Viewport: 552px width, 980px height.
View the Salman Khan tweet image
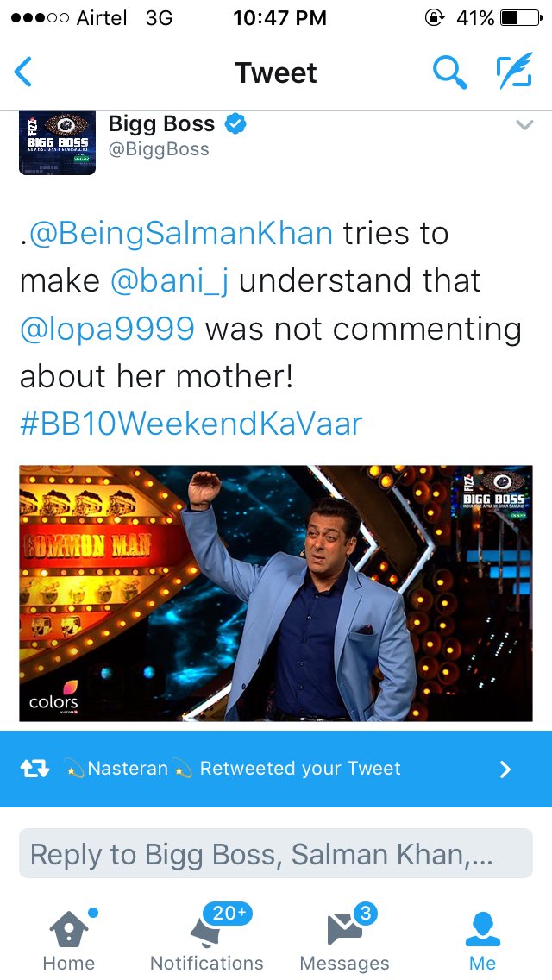pos(276,594)
